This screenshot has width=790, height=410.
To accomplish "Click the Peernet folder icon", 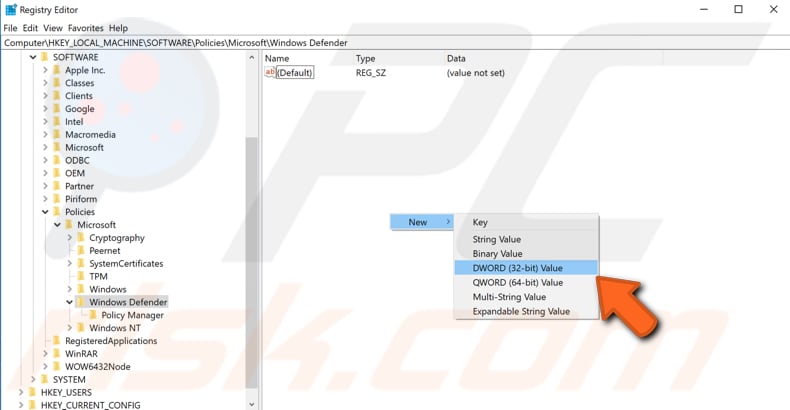I will (x=81, y=250).
